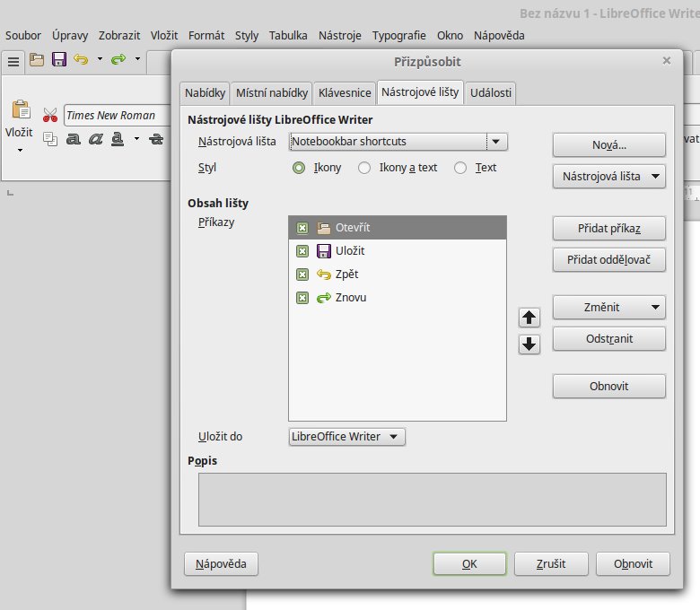Click the Odstranit button
700x610 pixels.
(609, 339)
